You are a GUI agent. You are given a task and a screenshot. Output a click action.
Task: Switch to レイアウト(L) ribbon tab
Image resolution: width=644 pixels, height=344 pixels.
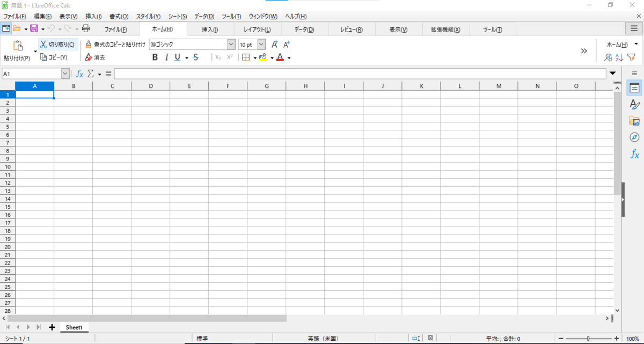click(x=257, y=29)
